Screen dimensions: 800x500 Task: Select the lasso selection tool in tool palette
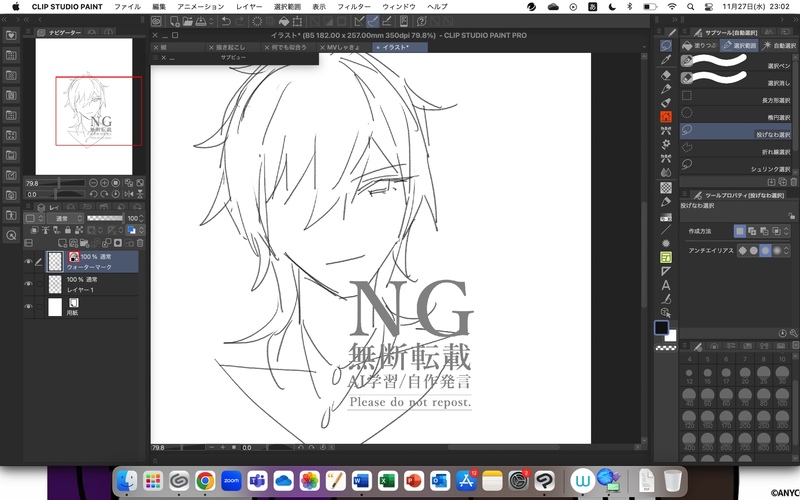coord(666,45)
